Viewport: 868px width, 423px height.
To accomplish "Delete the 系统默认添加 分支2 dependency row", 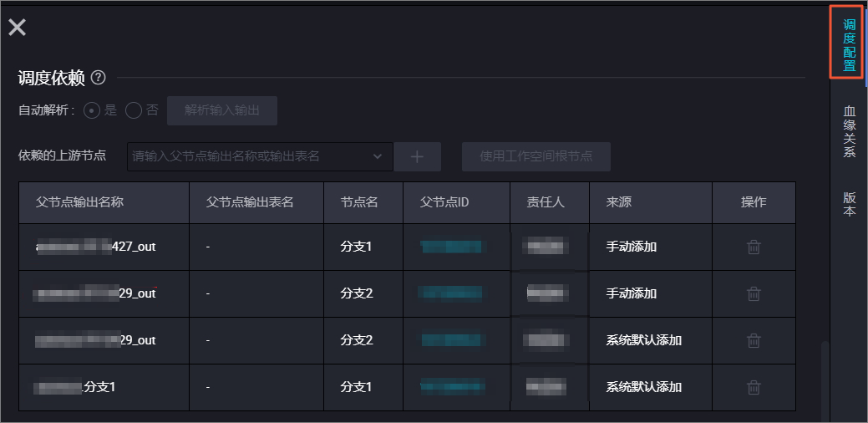I will coord(754,340).
